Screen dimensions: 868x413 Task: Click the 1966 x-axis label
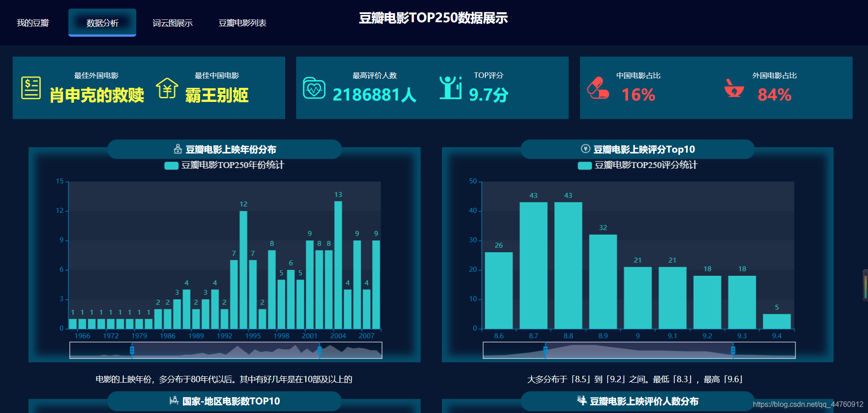(x=82, y=336)
